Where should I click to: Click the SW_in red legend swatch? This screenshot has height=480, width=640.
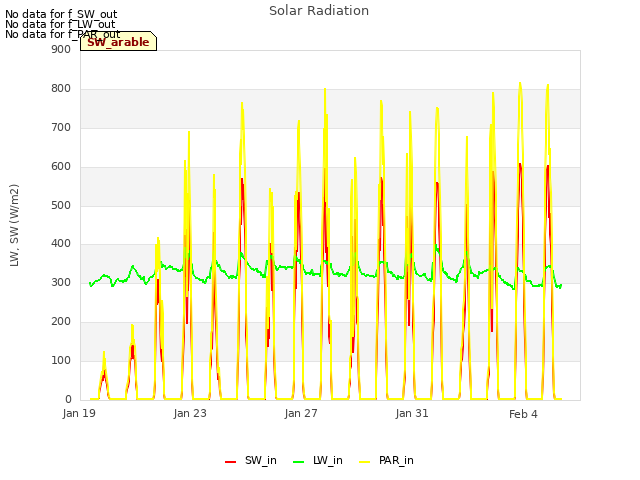coord(231,462)
